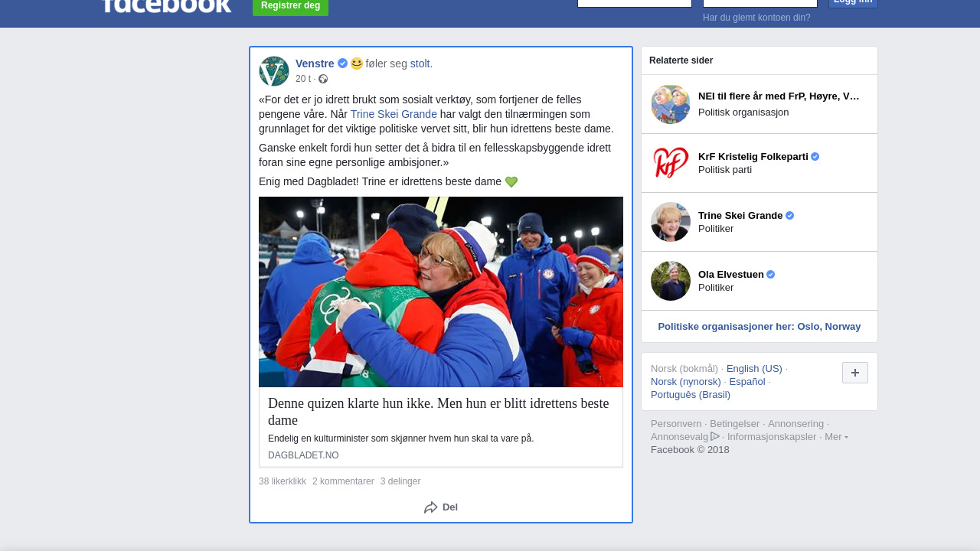Screen dimensions: 980x551
Task: Open the Annonsevalg footer link
Action: point(680,437)
